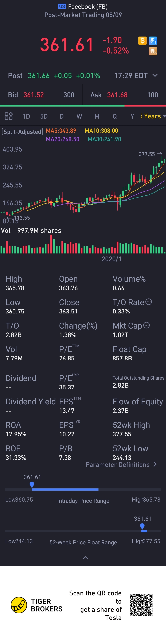
Task: Tap the info icon beside Mkt Cap
Action: pyautogui.click(x=147, y=325)
